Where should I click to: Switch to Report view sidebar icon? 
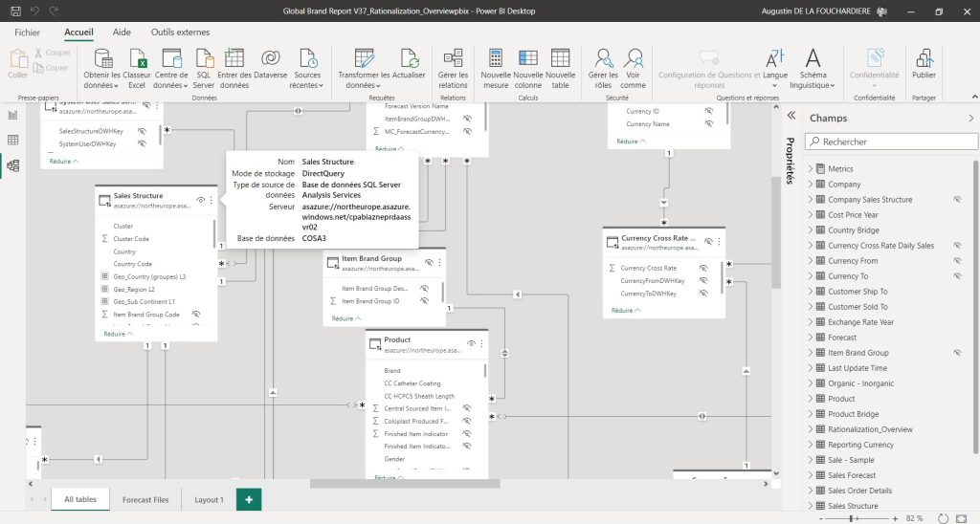click(13, 115)
